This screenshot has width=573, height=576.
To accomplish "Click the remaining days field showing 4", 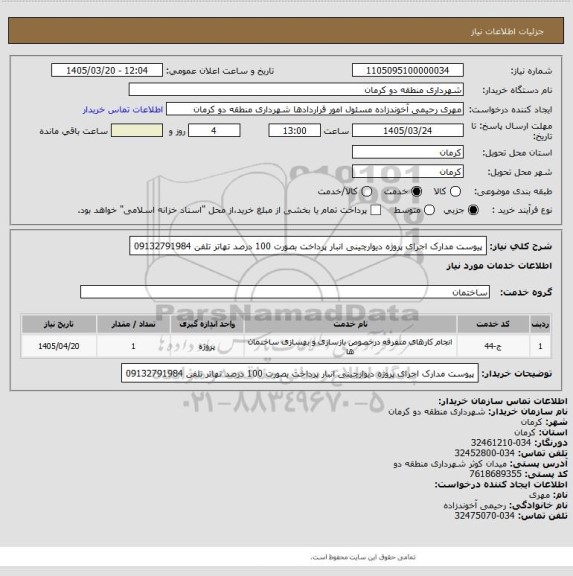I will coord(214,130).
